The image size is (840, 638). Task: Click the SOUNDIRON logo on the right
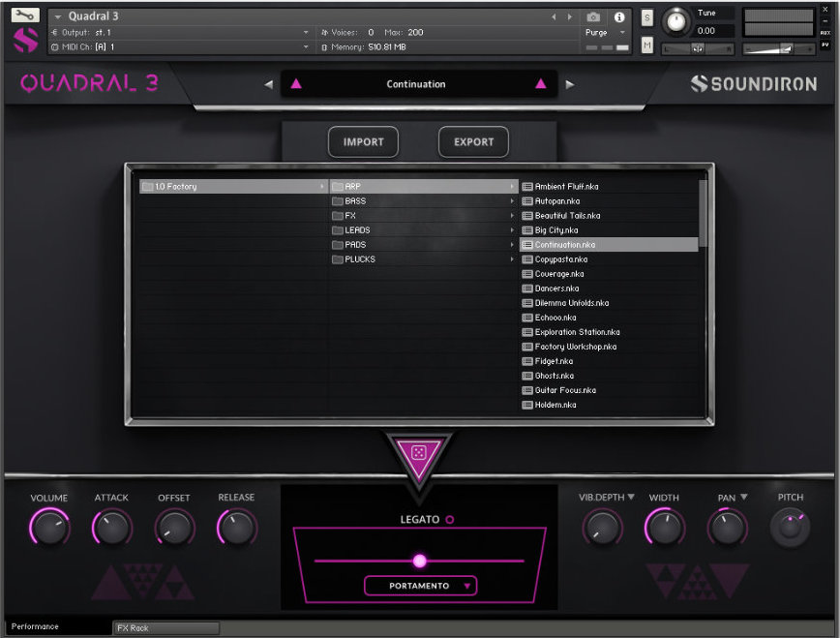point(753,84)
